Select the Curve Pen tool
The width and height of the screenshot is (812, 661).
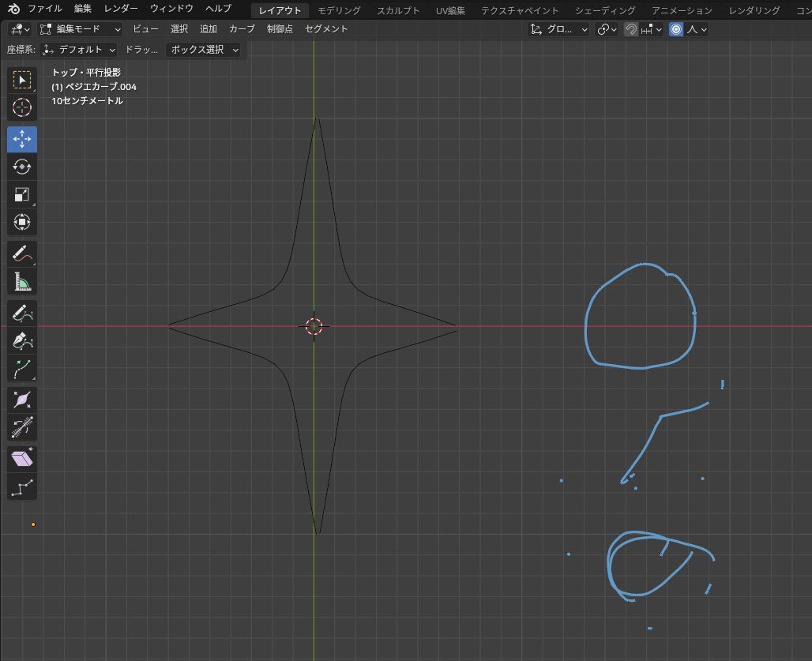click(x=22, y=340)
